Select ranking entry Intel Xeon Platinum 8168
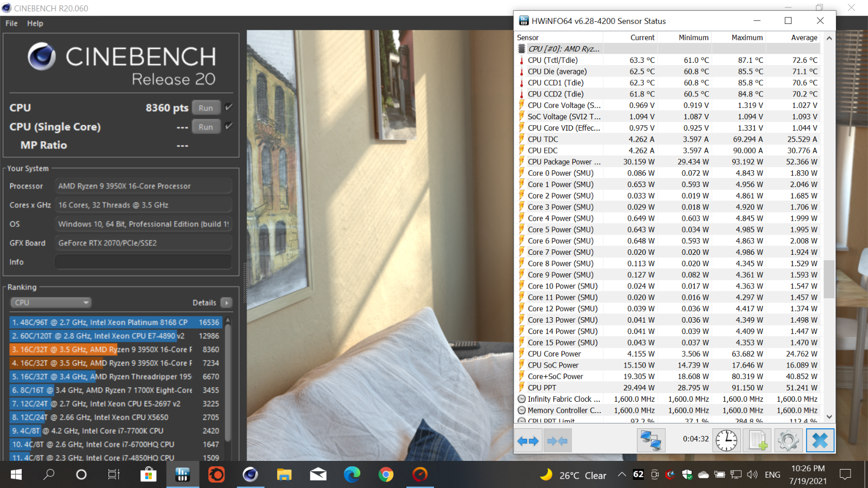 pyautogui.click(x=116, y=322)
